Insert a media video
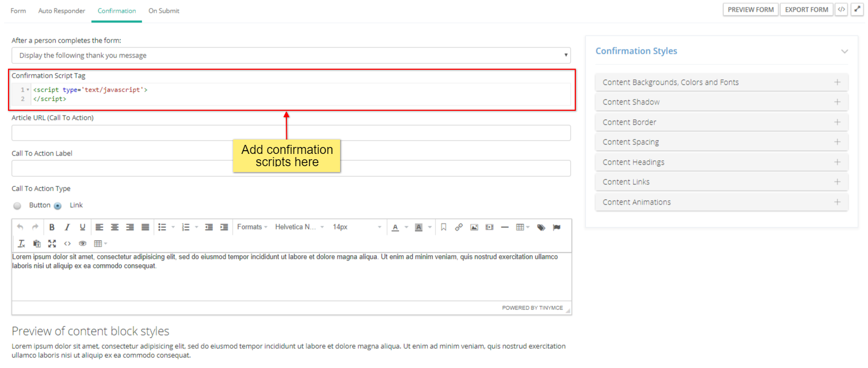This screenshot has width=868, height=368. tap(490, 227)
